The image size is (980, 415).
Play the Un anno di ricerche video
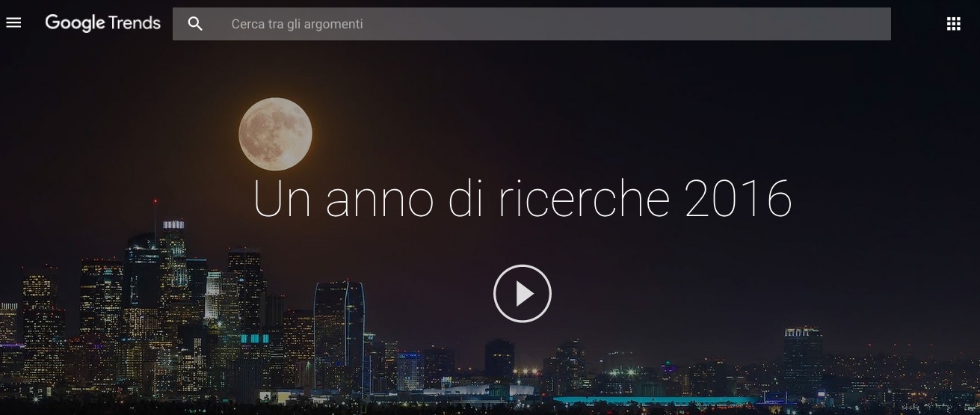(x=523, y=294)
